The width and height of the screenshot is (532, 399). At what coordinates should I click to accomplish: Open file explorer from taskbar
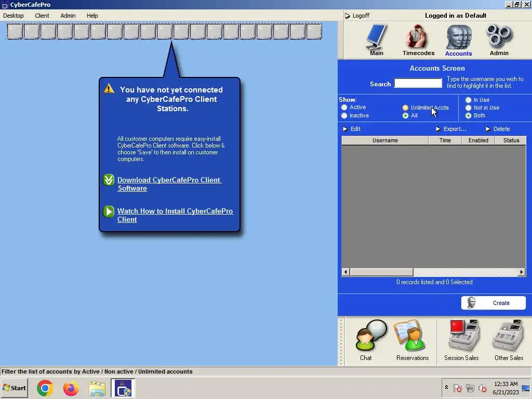coord(97,388)
